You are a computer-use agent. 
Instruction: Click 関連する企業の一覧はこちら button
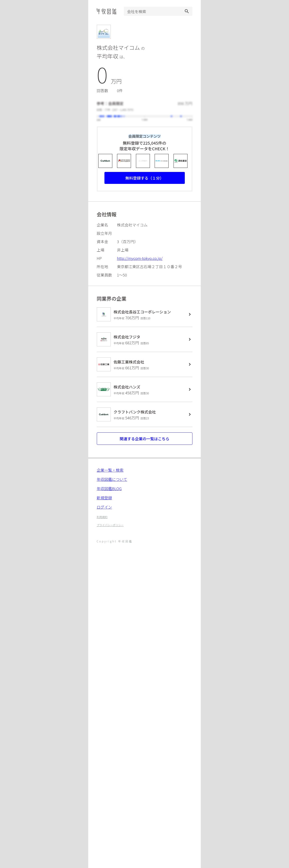(x=144, y=438)
